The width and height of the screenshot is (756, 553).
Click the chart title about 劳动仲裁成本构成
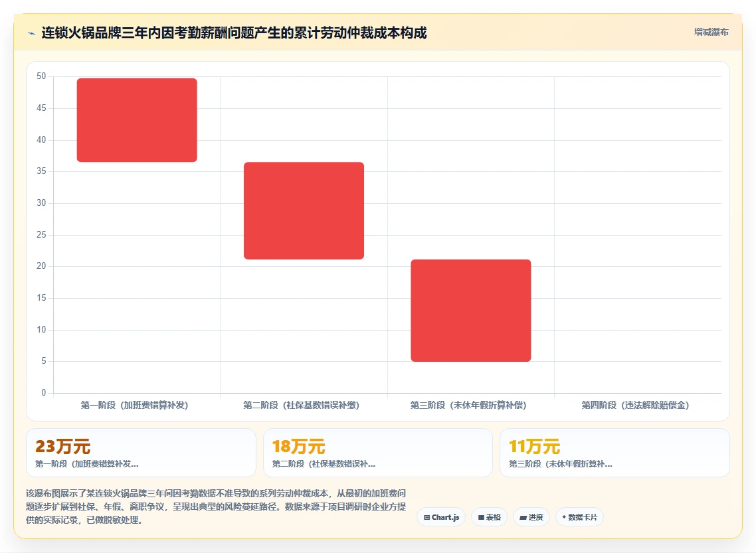click(x=234, y=33)
